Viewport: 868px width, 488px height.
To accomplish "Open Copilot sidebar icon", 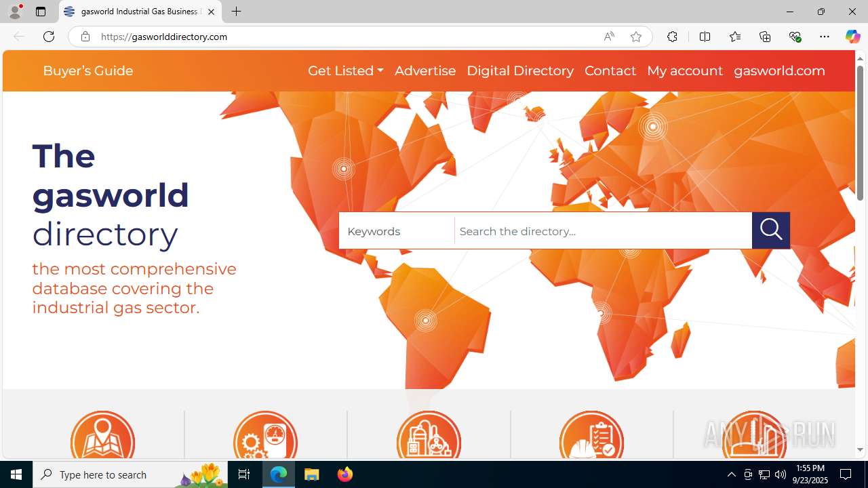I will (852, 37).
